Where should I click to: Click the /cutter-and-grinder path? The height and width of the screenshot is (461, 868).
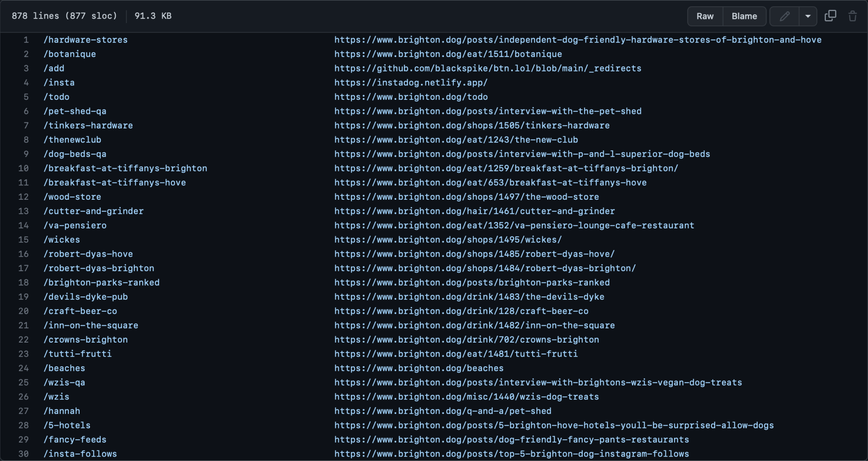94,211
